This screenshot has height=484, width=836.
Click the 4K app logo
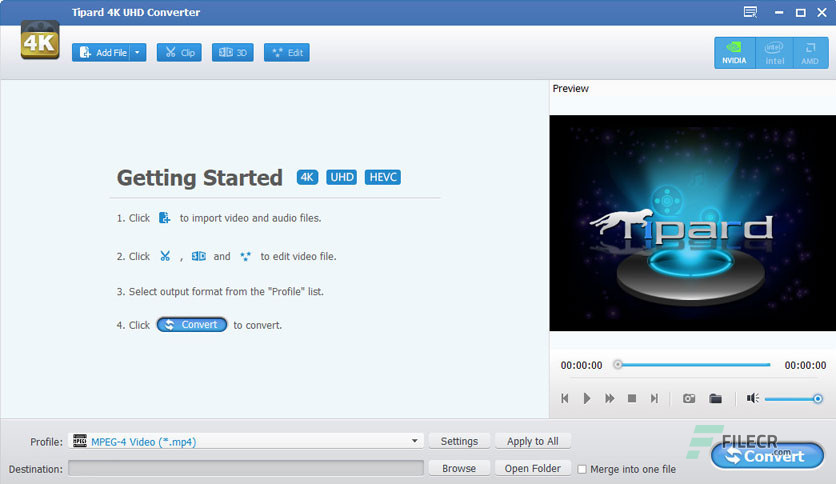point(40,40)
